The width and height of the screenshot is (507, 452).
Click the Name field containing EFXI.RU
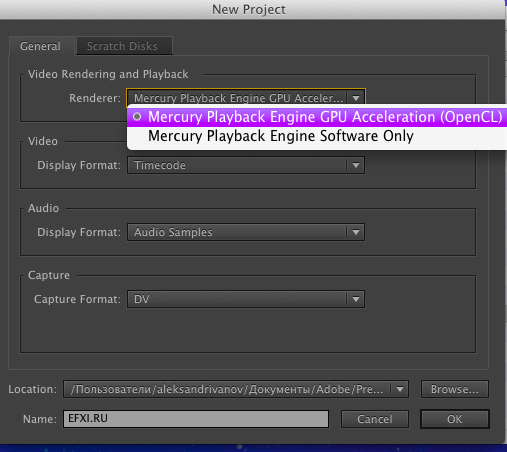196,419
